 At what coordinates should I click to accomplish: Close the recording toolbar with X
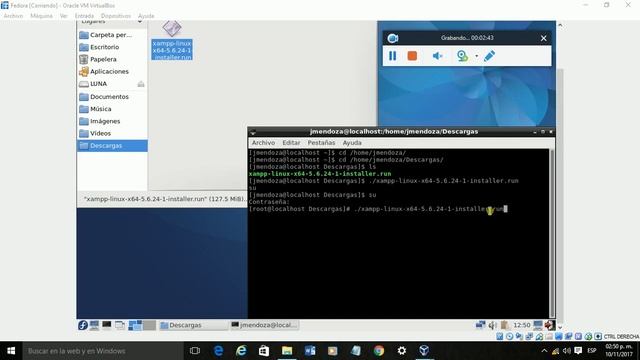(543, 38)
